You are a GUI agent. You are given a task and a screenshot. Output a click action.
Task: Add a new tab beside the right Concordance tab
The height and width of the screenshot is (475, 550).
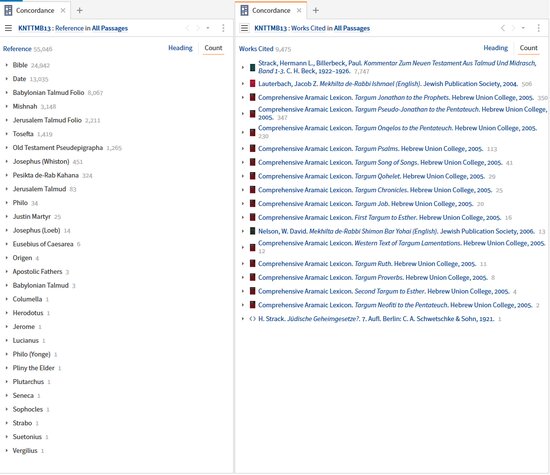click(x=316, y=11)
